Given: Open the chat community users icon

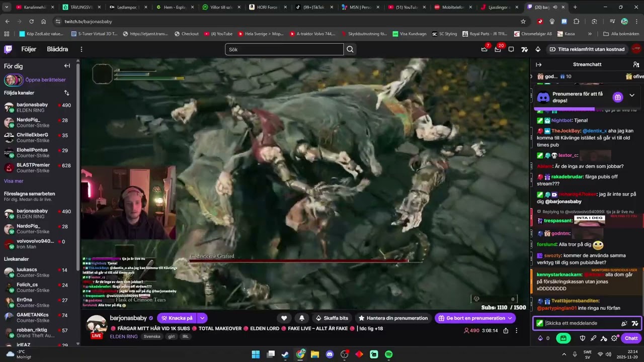Looking at the screenshot, I should pyautogui.click(x=636, y=64).
